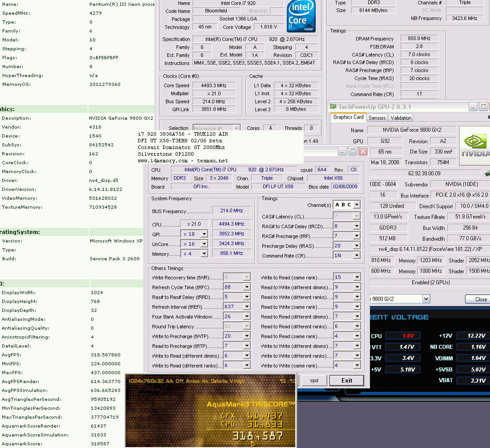Open the Write to Read (different ranks) dropdown
490x448 pixels.
pos(247,365)
